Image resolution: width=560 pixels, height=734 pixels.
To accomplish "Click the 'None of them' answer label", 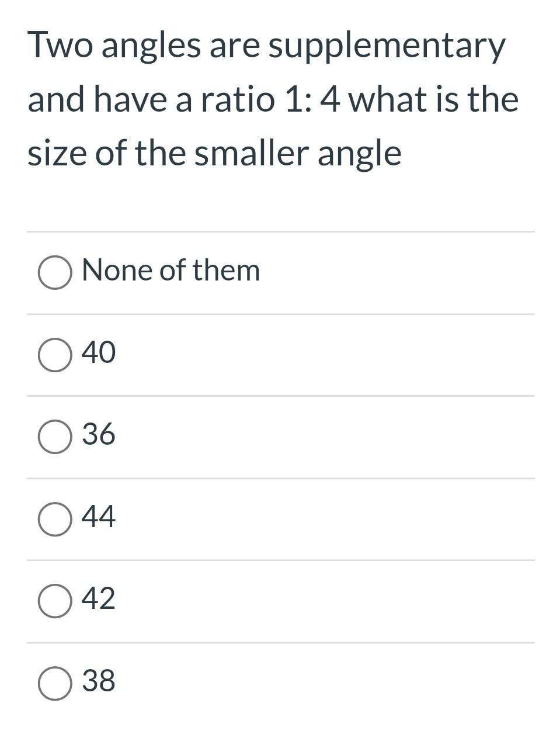I will click(171, 270).
